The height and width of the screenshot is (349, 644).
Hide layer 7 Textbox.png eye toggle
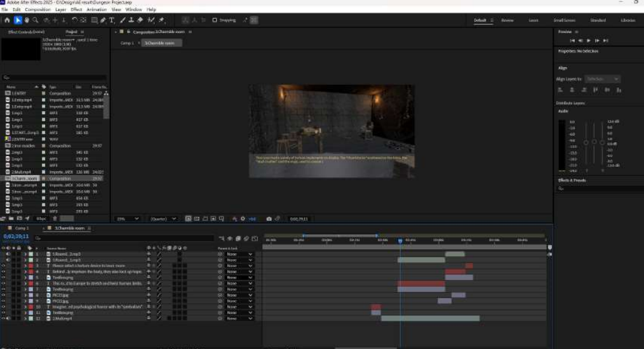3,289
